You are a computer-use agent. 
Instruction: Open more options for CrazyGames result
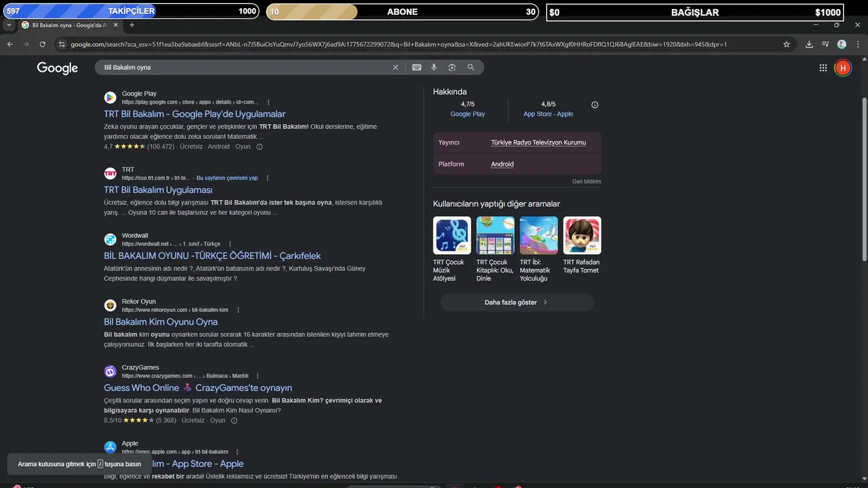click(x=258, y=376)
